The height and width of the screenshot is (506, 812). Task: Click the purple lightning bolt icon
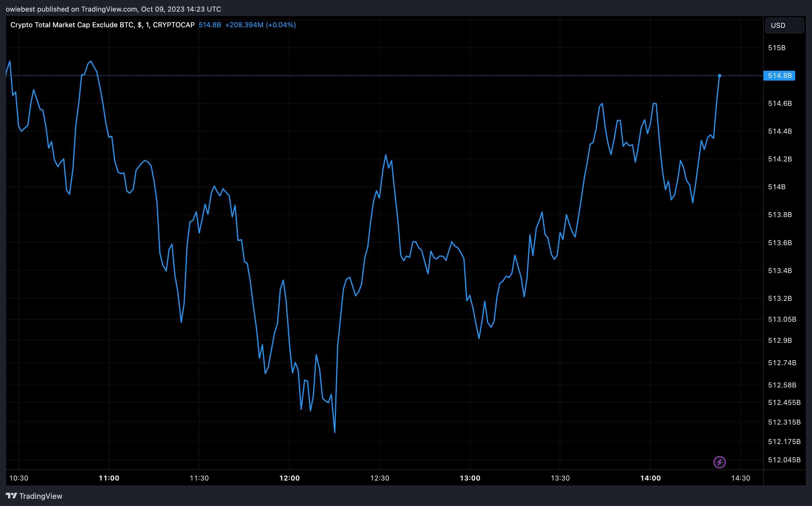[719, 462]
